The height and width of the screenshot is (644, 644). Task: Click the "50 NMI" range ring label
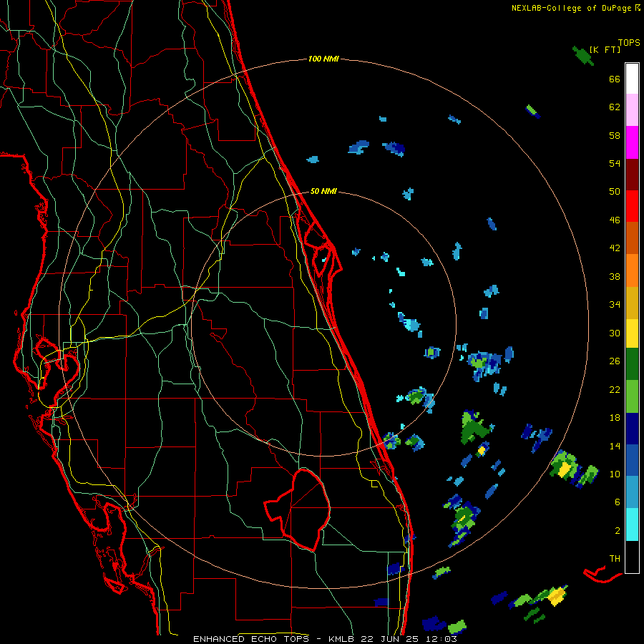click(323, 191)
